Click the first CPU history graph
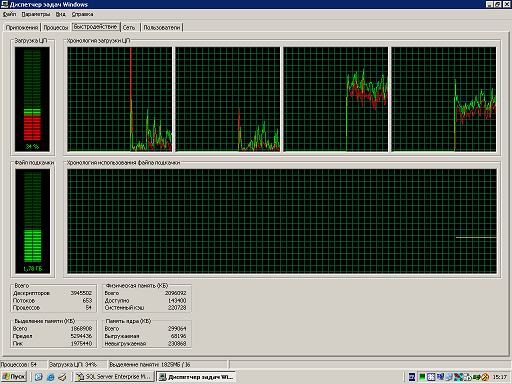 [120, 99]
